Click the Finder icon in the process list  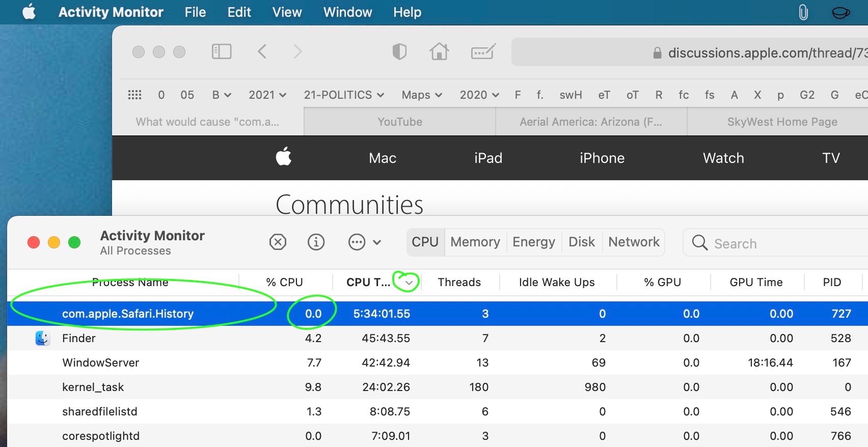[x=43, y=338]
